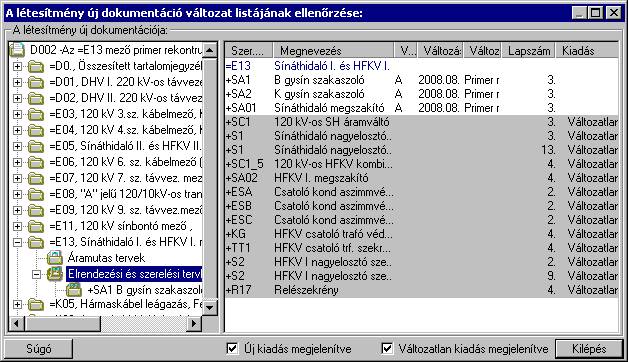This screenshot has width=628, height=362.
Task: Click the tree vertical scrollbar down arrow
Action: click(x=210, y=308)
